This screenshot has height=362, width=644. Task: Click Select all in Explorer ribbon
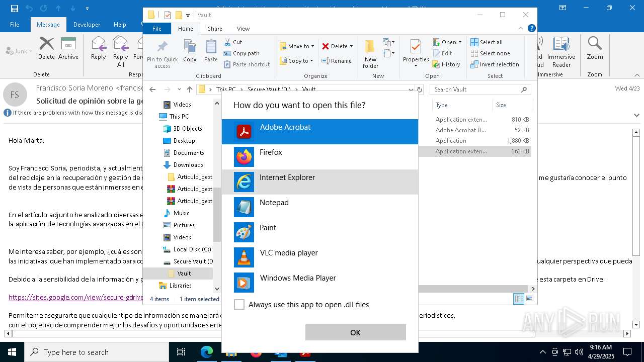click(x=487, y=42)
